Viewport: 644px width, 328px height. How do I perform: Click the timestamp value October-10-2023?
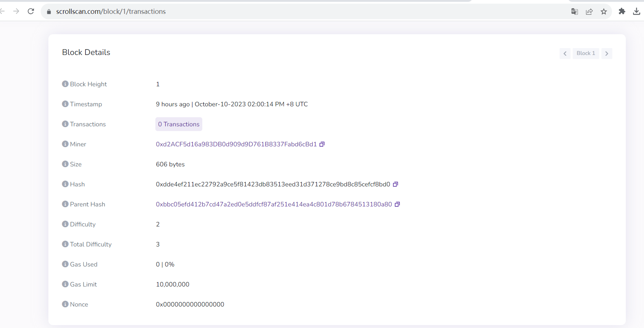tap(232, 104)
